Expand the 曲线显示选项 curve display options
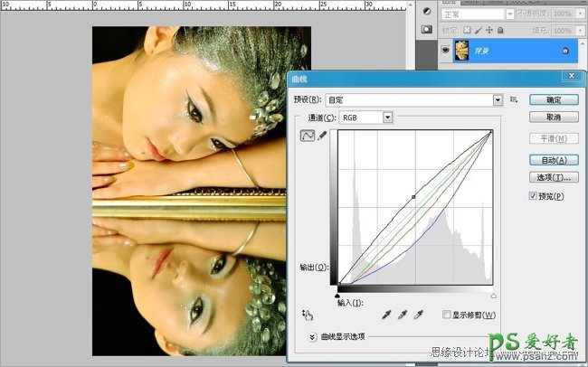This screenshot has width=588, height=367. click(x=312, y=336)
